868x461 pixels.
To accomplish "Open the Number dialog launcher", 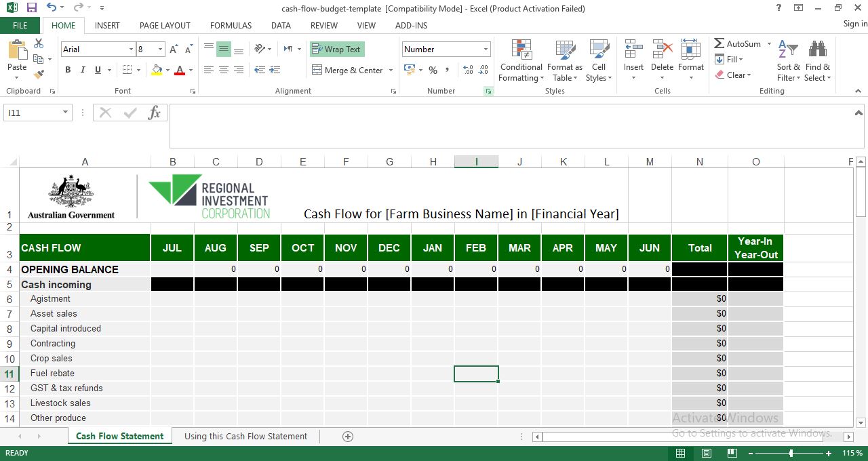I will pyautogui.click(x=488, y=91).
